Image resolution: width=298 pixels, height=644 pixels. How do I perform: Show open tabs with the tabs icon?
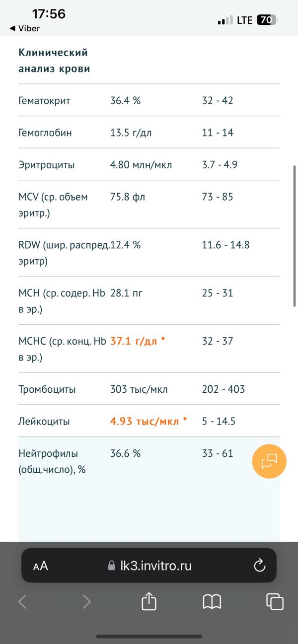[275, 602]
